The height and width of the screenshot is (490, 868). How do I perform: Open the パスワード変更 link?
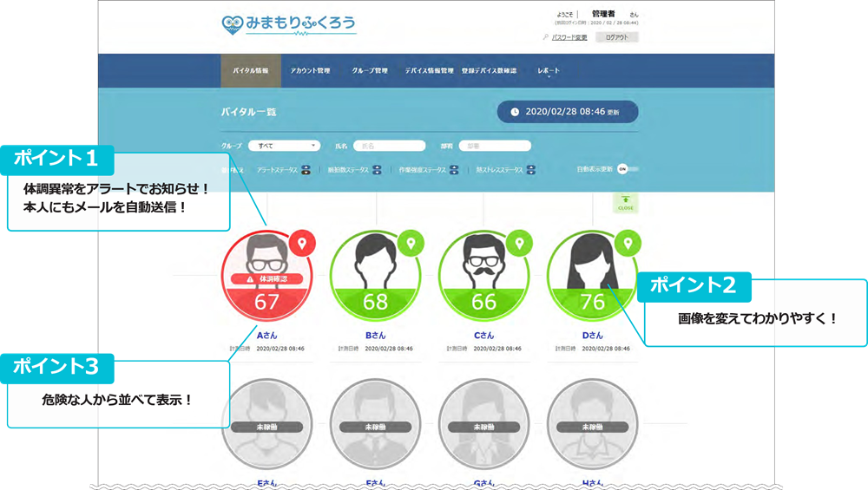tap(569, 37)
